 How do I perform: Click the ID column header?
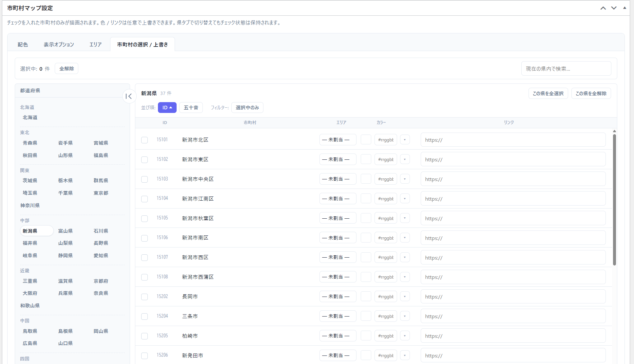point(165,123)
